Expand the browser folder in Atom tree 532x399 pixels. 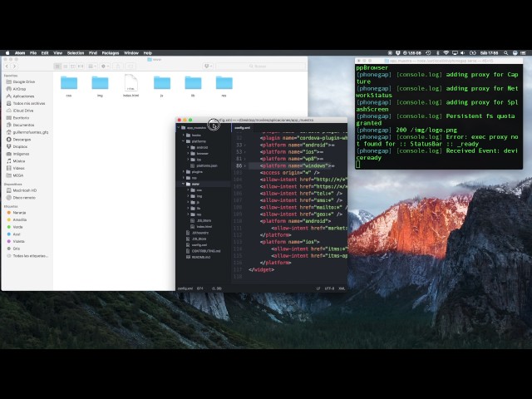pyautogui.click(x=189, y=153)
